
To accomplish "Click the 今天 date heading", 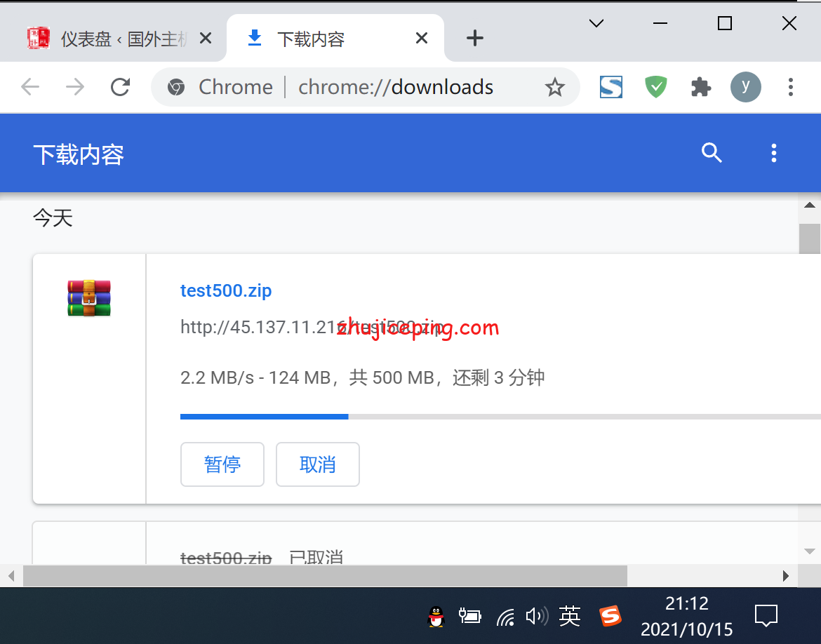I will point(53,217).
